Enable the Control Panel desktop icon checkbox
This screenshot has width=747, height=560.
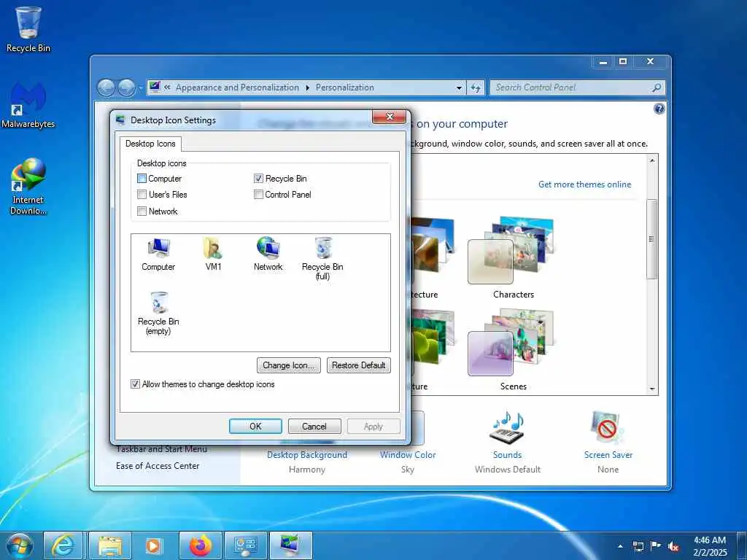click(x=258, y=194)
